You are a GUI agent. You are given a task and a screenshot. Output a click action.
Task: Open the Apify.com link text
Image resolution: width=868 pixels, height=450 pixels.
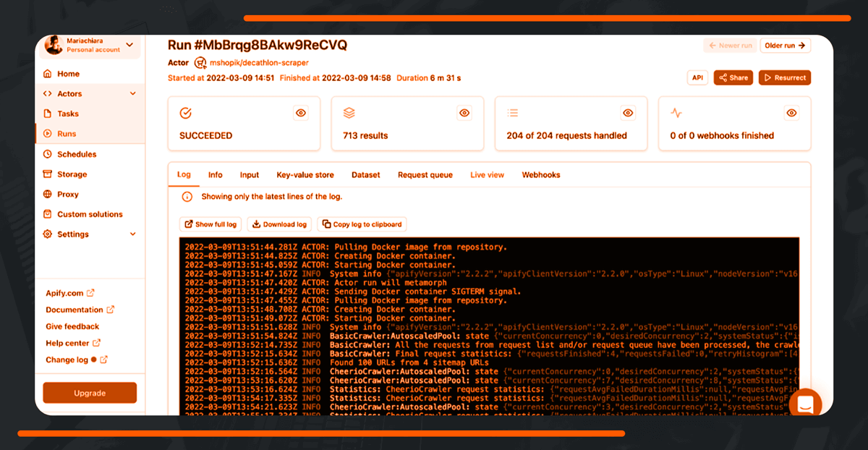pos(64,293)
